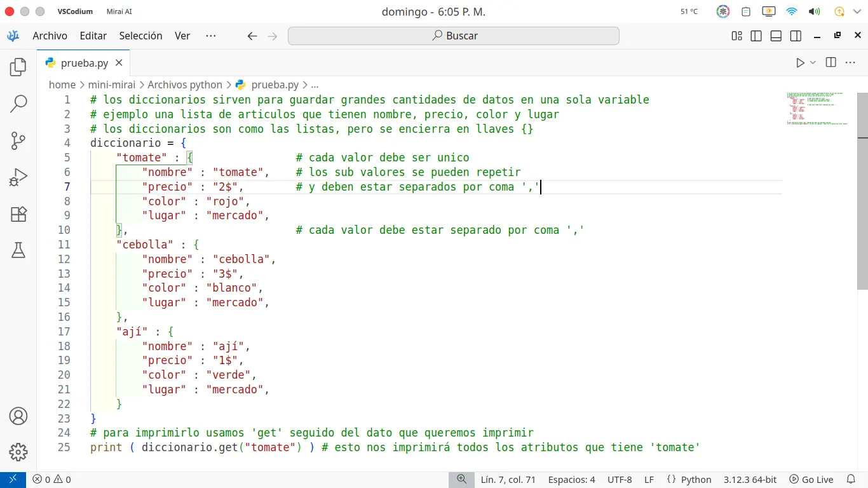
Task: Click the VSCodium logo icon in the title bar
Action: [x=13, y=36]
